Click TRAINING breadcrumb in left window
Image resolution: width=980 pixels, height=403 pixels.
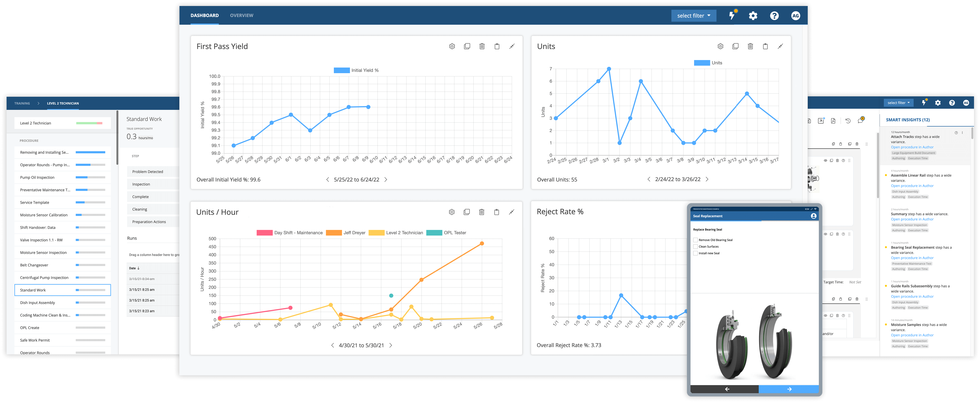pos(22,103)
